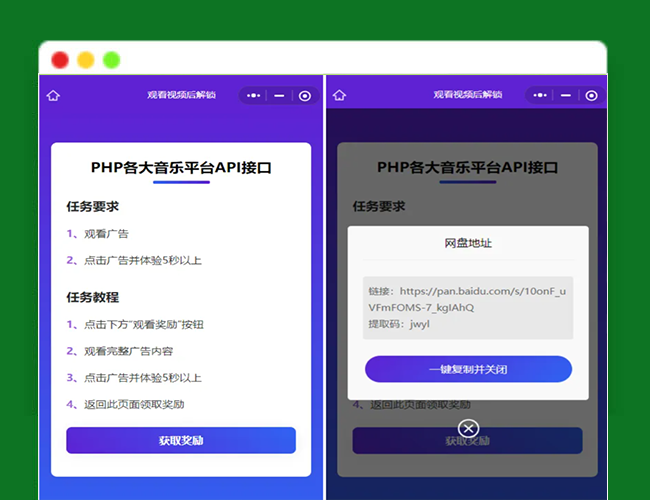Tap capsule circle close icon in right panel
650x500 pixels.
pyautogui.click(x=591, y=96)
